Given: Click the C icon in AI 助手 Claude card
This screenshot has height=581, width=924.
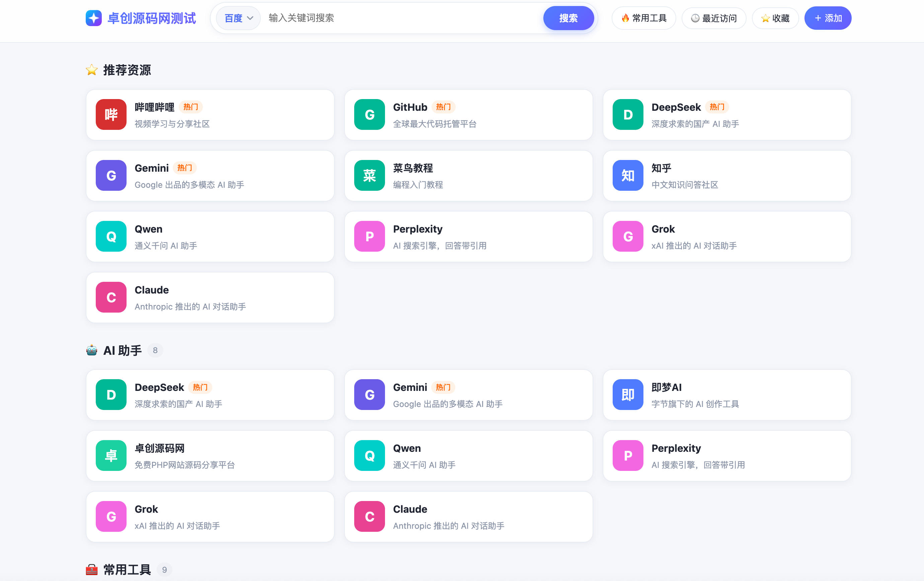Looking at the screenshot, I should click(x=370, y=517).
